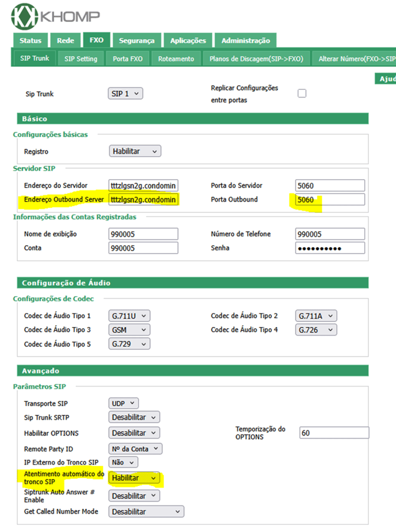Click the Khomp logo icon
This screenshot has width=396, height=532.
pos(22,16)
